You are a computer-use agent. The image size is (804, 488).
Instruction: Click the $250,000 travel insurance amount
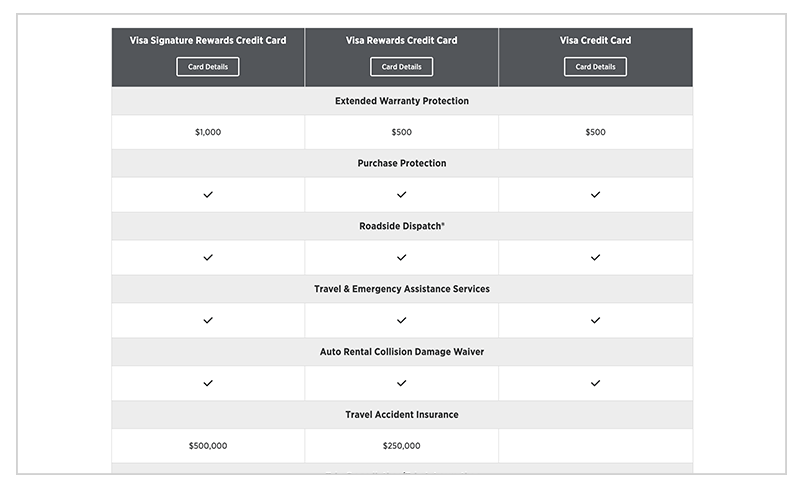[401, 446]
